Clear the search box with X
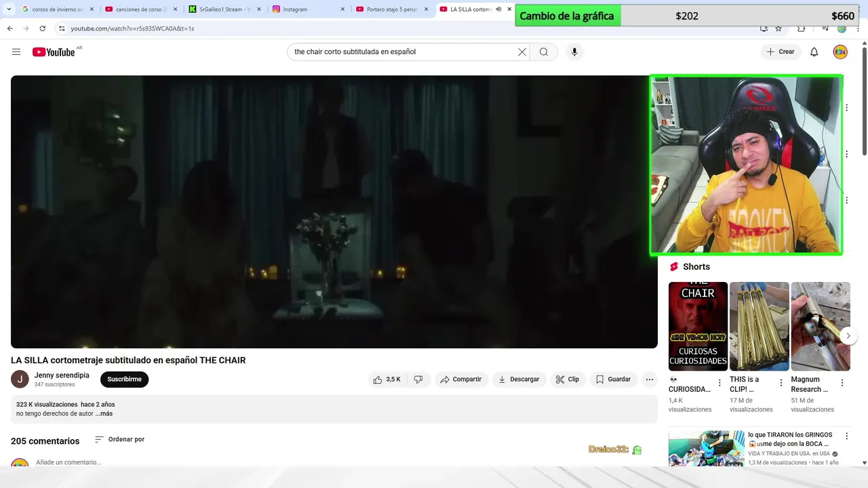Image resolution: width=868 pixels, height=488 pixels. 522,52
